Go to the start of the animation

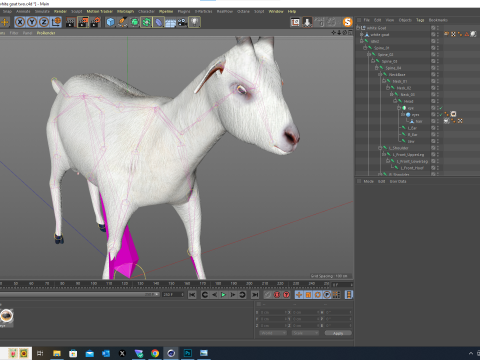pyautogui.click(x=192, y=295)
